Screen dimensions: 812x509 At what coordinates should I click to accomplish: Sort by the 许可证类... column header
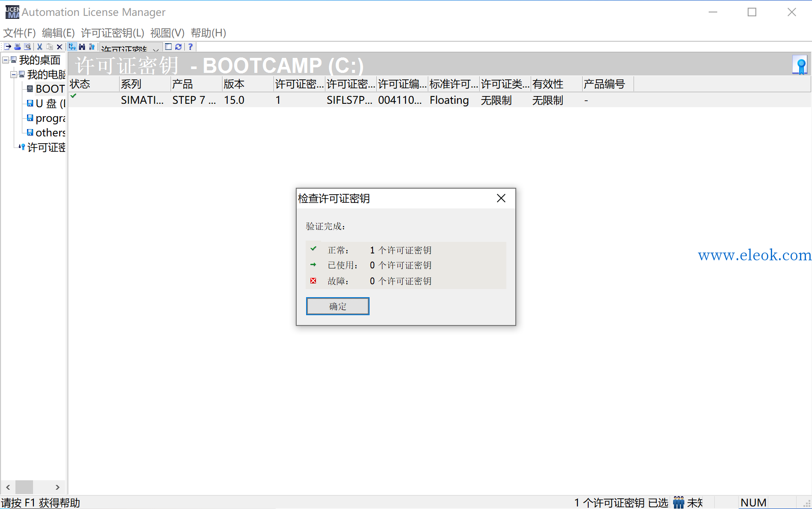coord(505,84)
